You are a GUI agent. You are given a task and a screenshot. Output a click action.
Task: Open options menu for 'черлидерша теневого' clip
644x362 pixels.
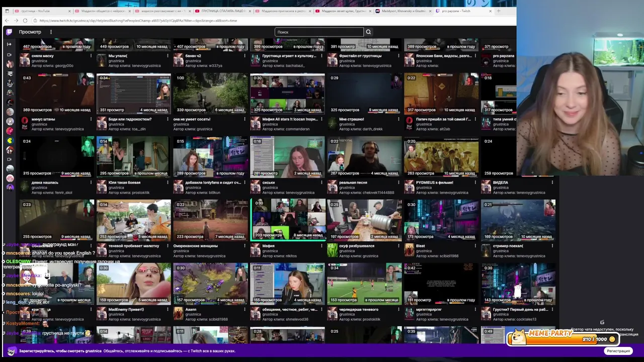398,309
